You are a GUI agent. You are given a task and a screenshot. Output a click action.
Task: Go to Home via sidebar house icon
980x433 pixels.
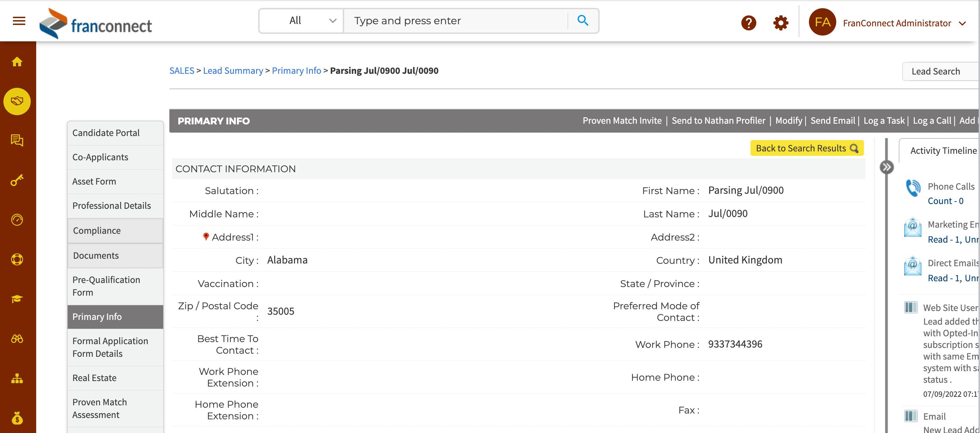(x=17, y=62)
